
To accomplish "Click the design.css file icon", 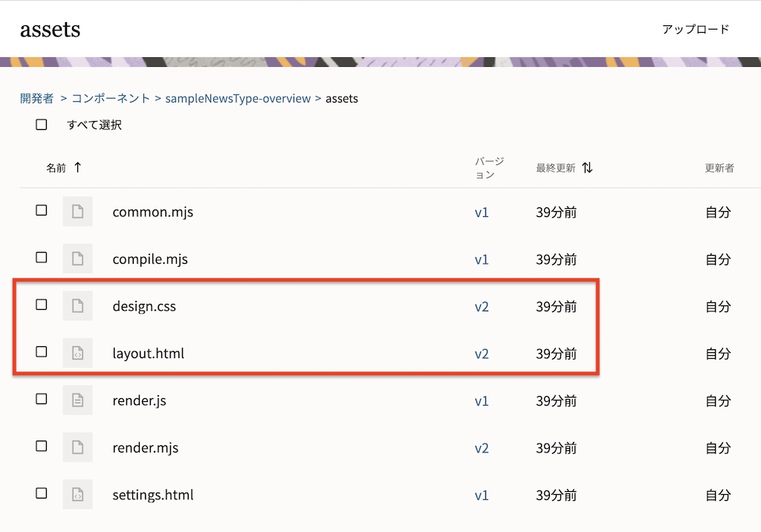I will 77,306.
